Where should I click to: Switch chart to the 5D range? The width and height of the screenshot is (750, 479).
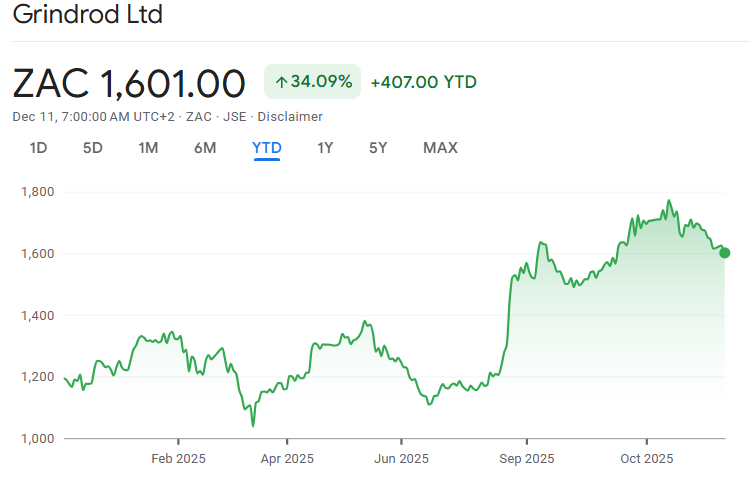[x=93, y=148]
